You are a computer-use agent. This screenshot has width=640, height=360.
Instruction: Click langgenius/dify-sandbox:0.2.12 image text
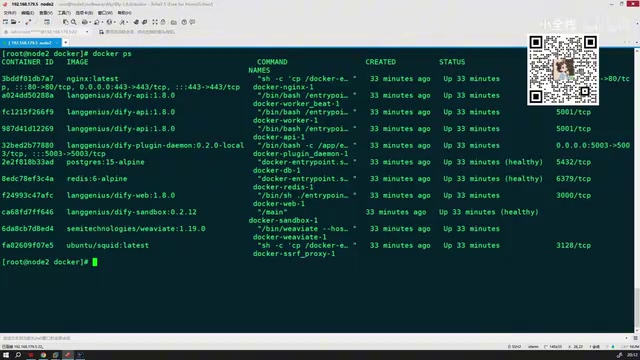[x=131, y=212]
